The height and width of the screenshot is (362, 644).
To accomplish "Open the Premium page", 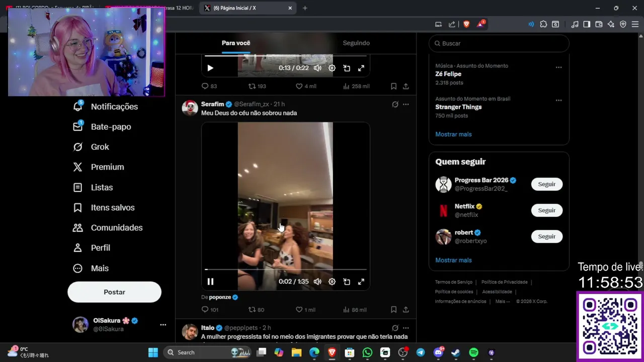I will tap(99, 167).
